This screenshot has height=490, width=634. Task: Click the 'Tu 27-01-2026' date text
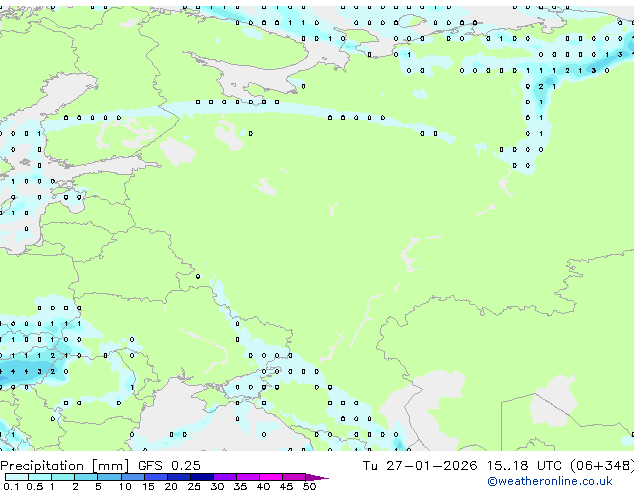click(420, 466)
